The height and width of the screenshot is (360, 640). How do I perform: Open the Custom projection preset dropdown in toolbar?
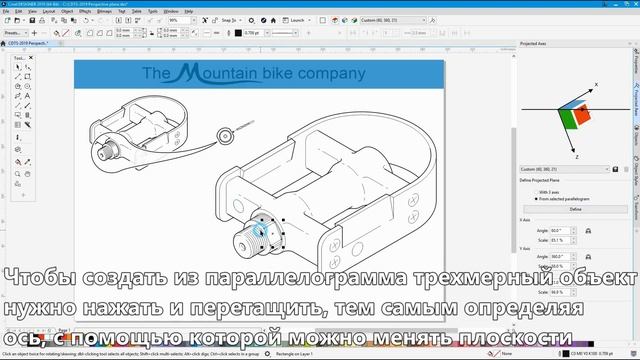click(393, 20)
